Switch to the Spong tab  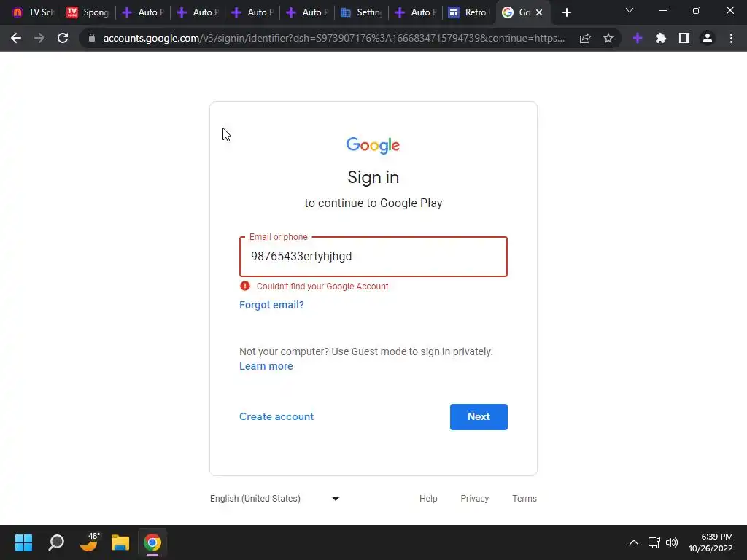[88, 12]
